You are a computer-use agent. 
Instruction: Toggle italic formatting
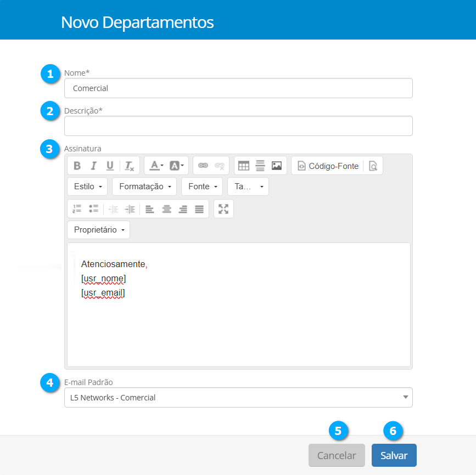click(x=93, y=166)
